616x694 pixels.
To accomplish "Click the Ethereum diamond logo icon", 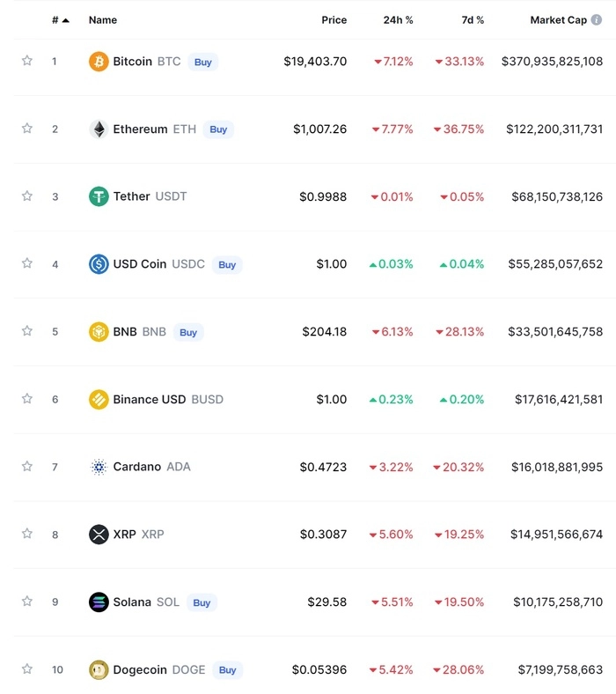I will point(99,129).
